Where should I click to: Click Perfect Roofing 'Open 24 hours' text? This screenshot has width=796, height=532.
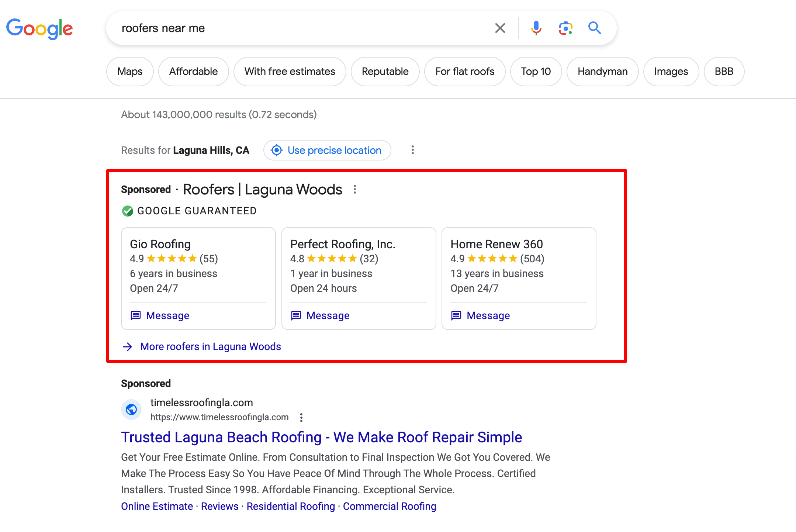point(323,288)
